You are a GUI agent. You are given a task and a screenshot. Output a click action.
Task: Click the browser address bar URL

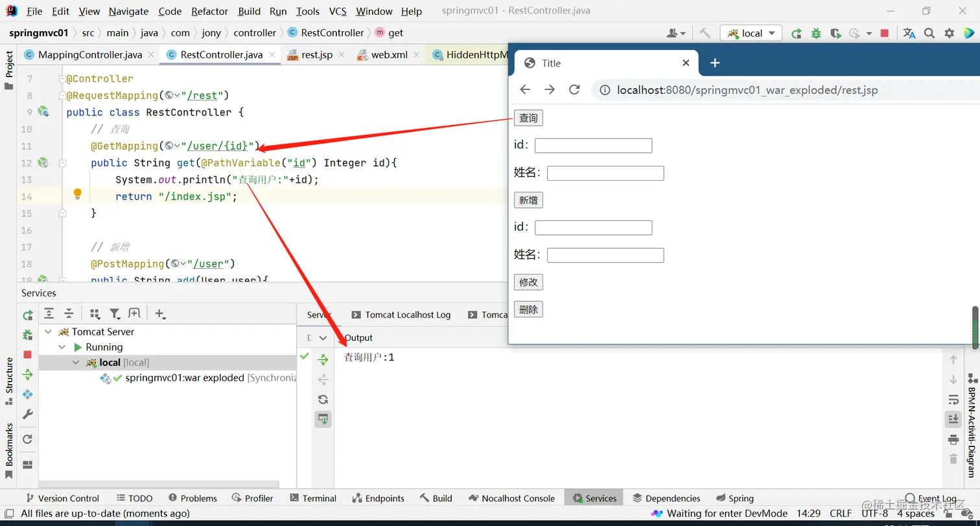pos(747,90)
